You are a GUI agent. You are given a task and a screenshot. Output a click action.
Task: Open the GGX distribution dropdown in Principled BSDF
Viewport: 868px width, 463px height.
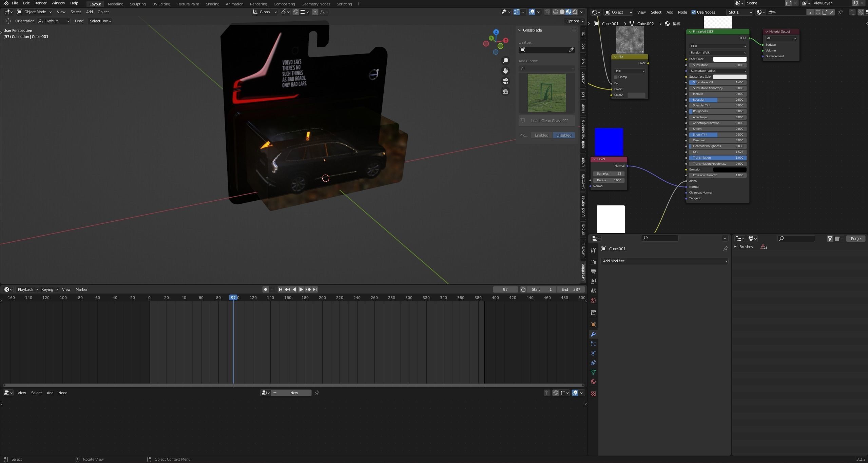tap(718, 46)
